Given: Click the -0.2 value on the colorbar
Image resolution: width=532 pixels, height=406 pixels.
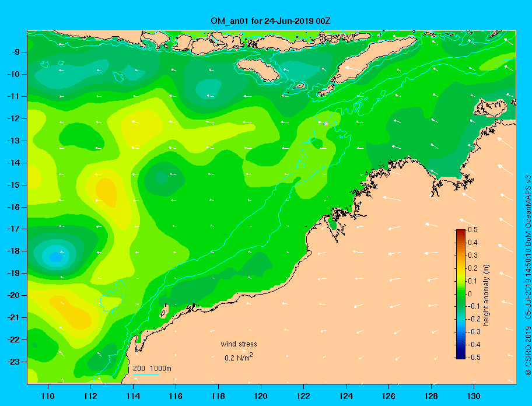Looking at the screenshot, I should 473,319.
